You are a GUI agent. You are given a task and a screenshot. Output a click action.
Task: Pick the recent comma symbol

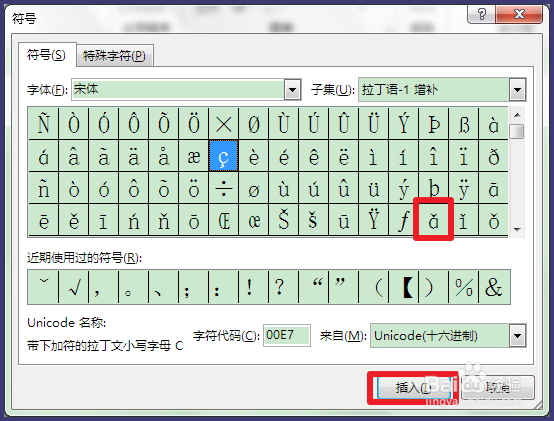coord(104,287)
